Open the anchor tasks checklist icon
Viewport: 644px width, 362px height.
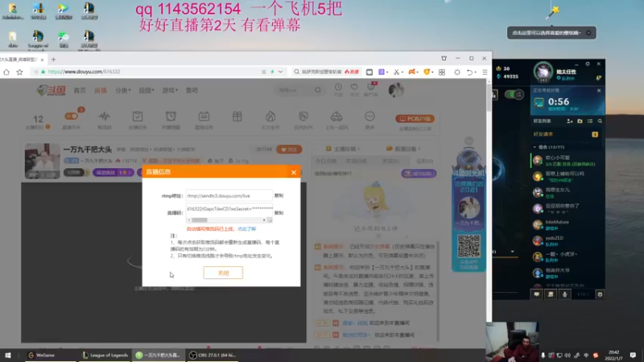(x=138, y=116)
